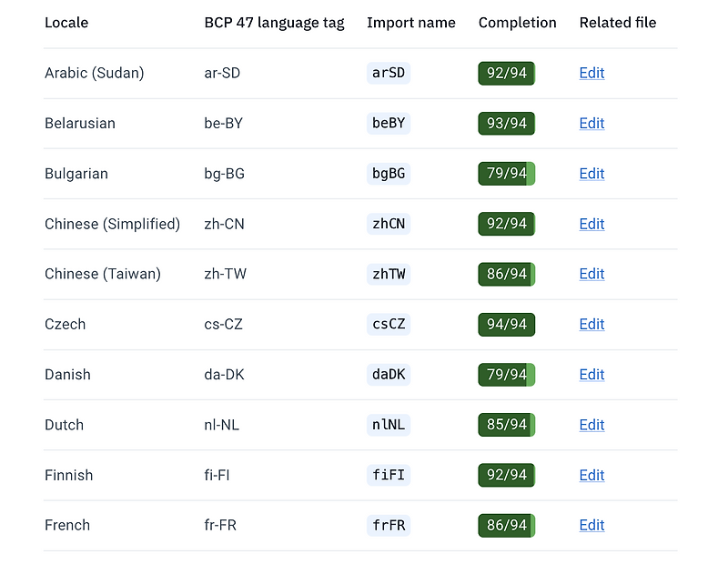Select the fiFI import name code
Viewport: 728px width, 564px height.
point(389,475)
